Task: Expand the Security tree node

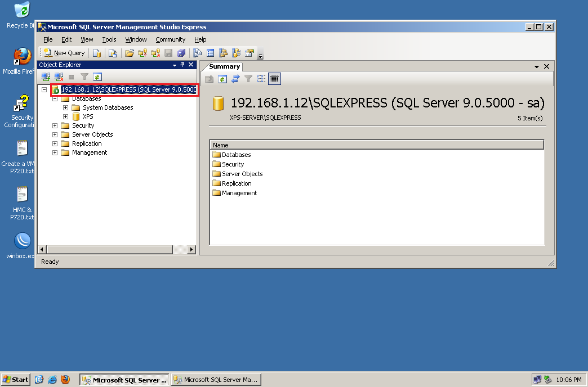Action: (x=55, y=125)
